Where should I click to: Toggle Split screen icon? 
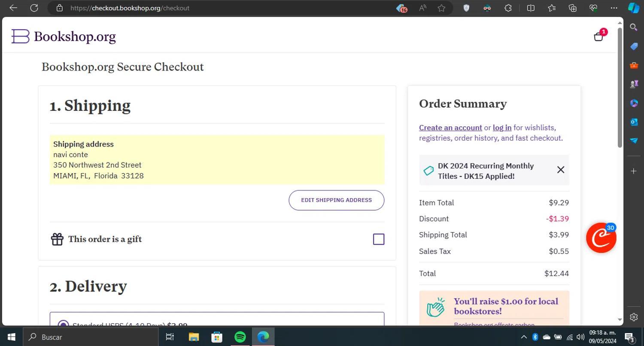531,8
